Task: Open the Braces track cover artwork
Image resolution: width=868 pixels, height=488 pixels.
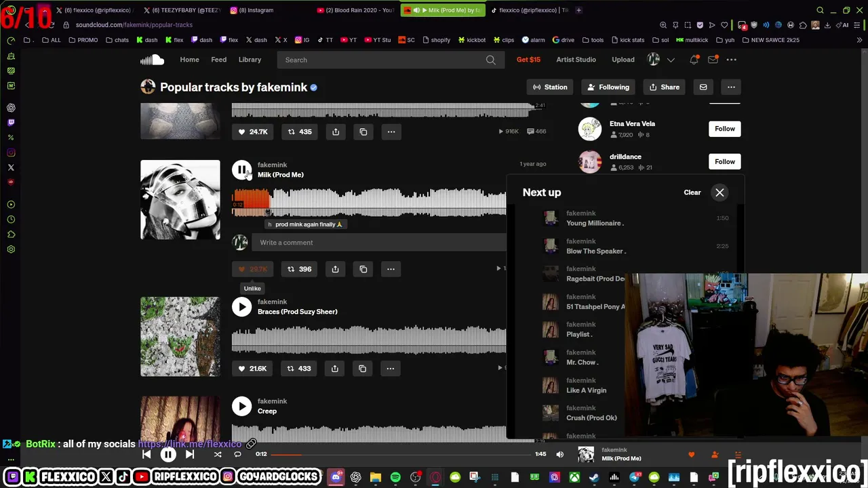Action: pyautogui.click(x=180, y=337)
